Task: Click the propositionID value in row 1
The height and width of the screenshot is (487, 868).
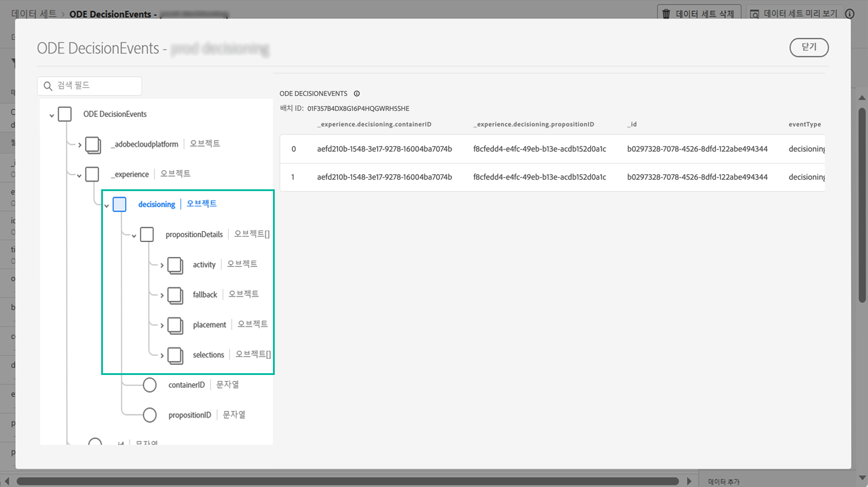Action: [539, 177]
